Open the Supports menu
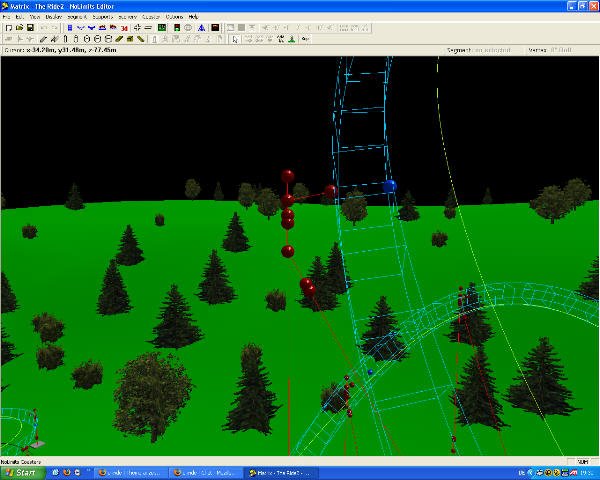 (103, 17)
